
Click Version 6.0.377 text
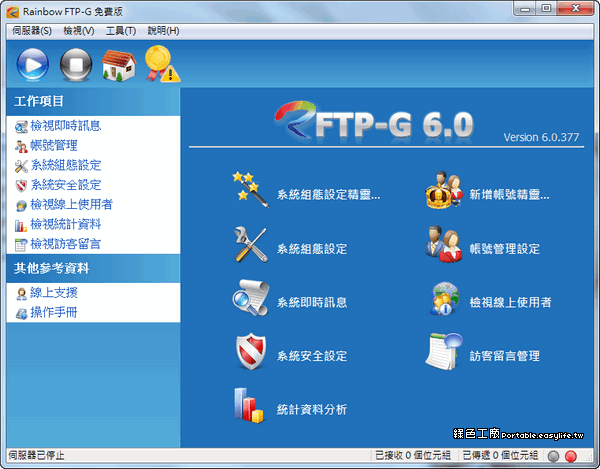point(541,137)
